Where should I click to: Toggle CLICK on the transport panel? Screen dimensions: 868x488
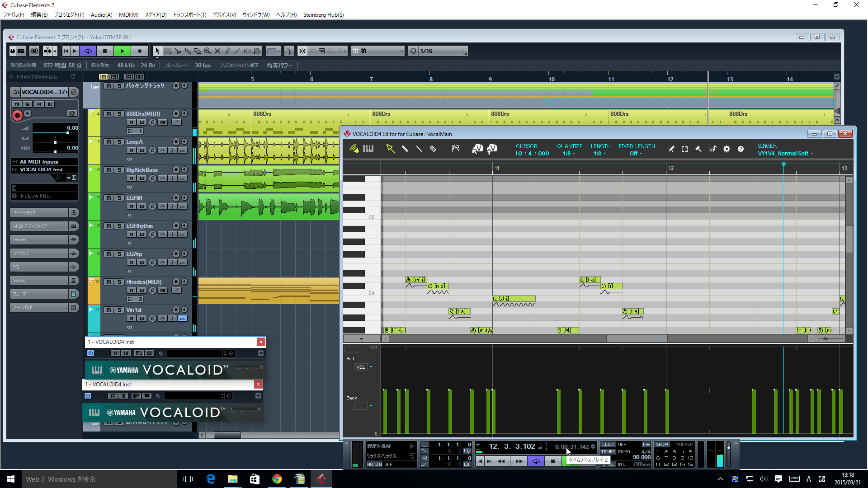[609, 445]
